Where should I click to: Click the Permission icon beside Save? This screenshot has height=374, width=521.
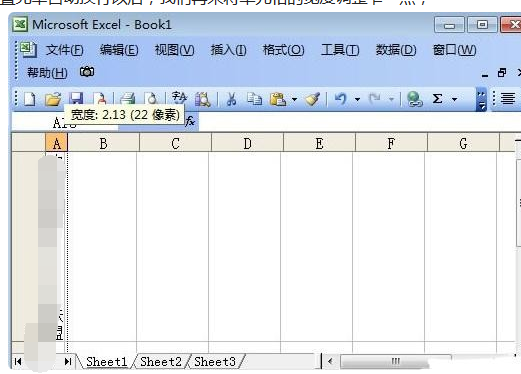100,99
